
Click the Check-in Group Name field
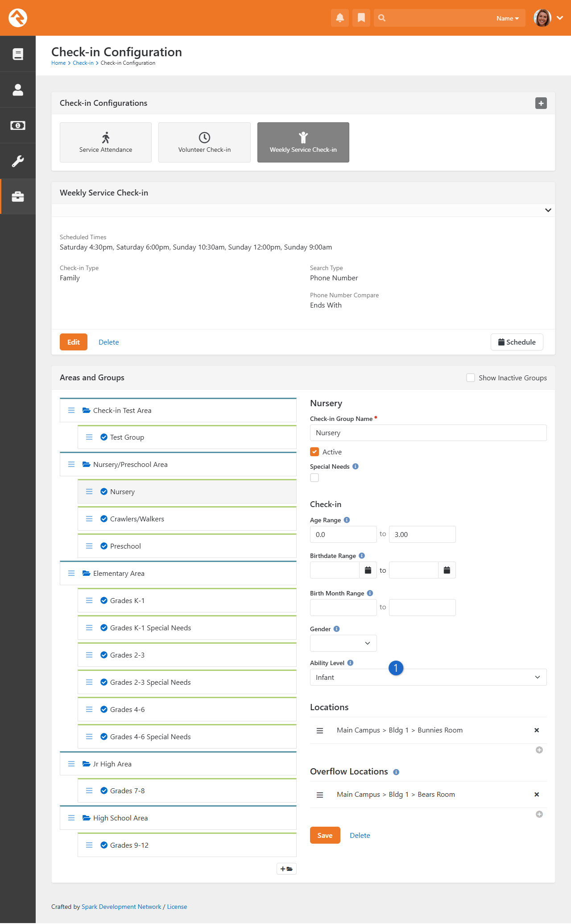click(x=428, y=433)
